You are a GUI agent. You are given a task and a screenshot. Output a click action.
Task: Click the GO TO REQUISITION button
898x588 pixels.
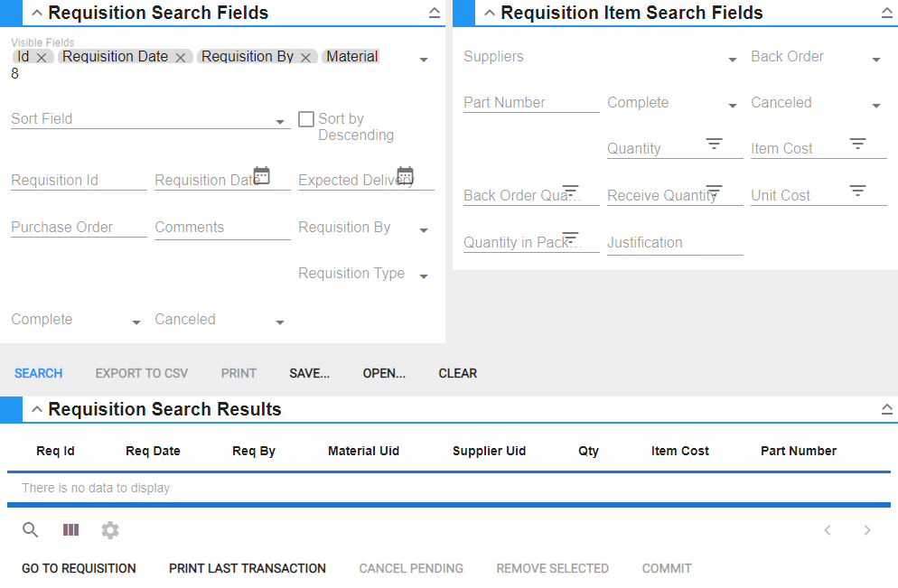point(79,568)
